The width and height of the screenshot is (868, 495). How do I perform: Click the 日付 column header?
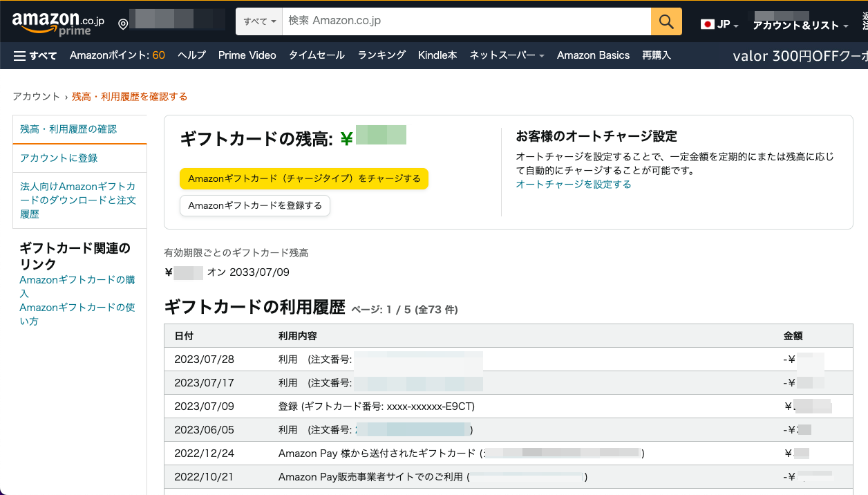(184, 336)
